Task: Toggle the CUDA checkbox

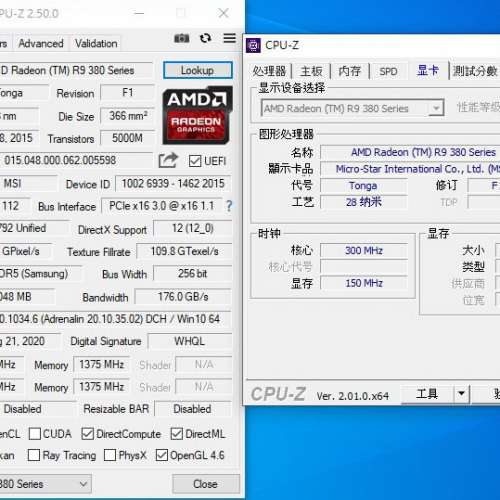Action: [x=35, y=434]
